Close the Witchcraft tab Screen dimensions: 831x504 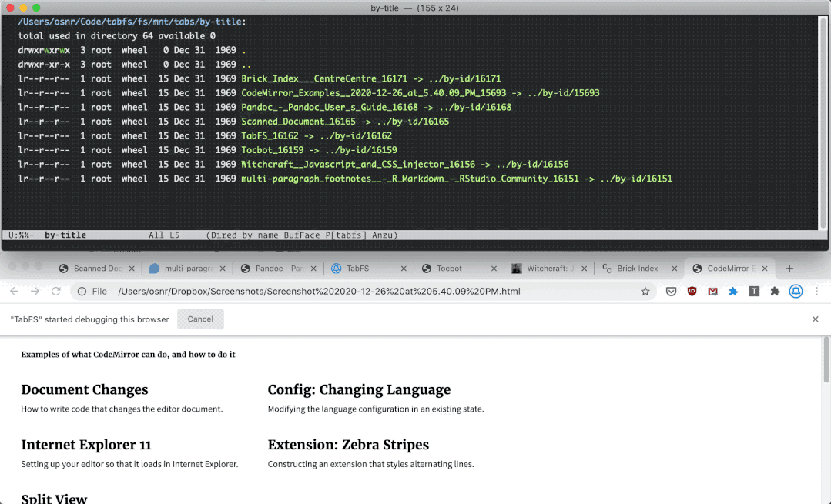[584, 269]
